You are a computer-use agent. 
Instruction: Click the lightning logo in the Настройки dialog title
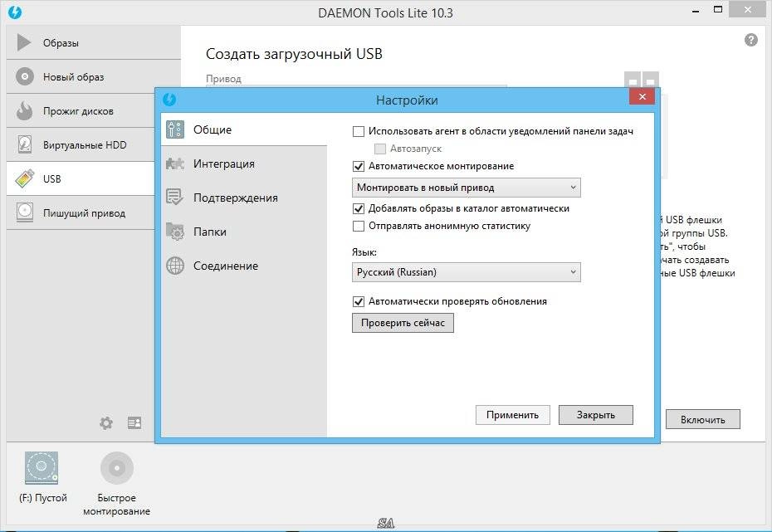pyautogui.click(x=169, y=100)
